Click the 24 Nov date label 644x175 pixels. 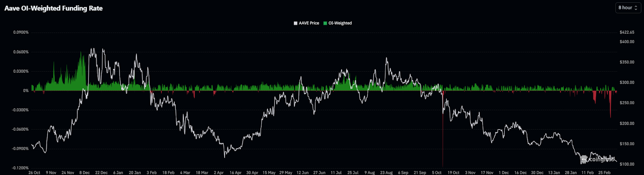pyautogui.click(x=68, y=173)
